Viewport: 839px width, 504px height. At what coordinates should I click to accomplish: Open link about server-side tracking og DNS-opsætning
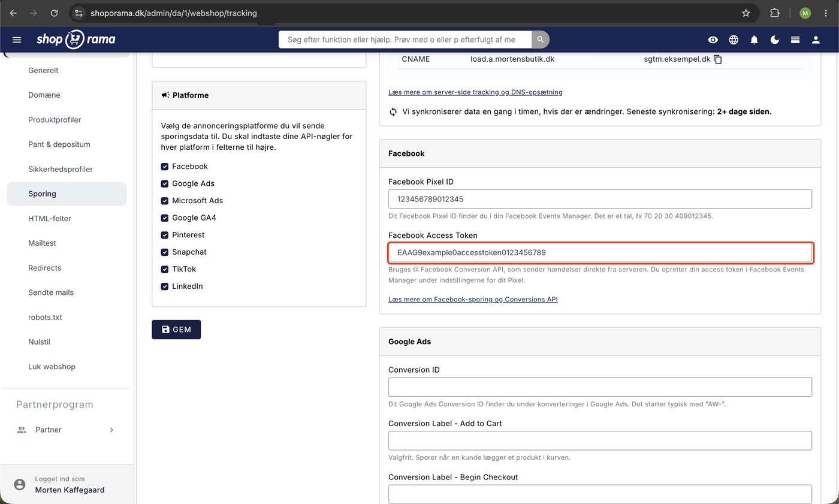pyautogui.click(x=475, y=92)
